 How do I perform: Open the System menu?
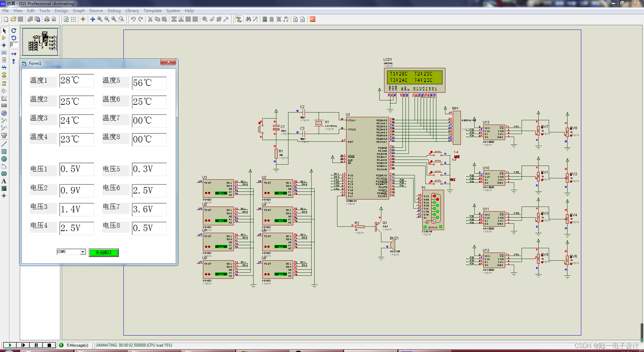point(173,11)
